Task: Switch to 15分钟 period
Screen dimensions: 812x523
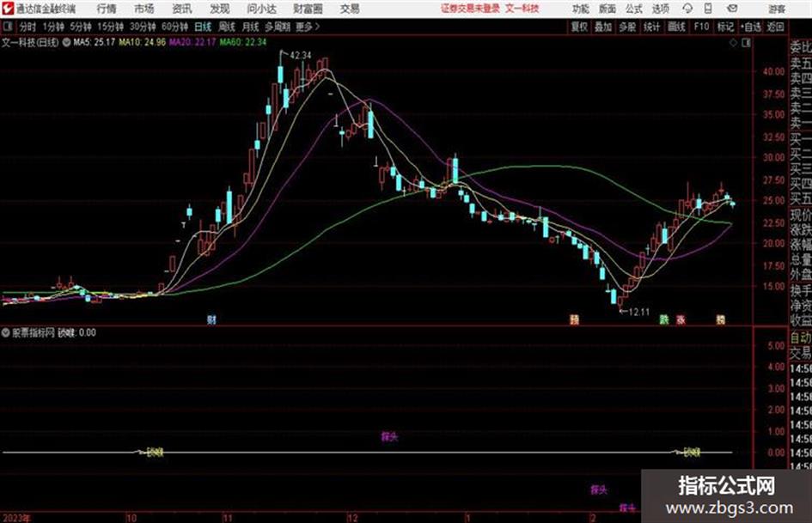Action: (x=110, y=27)
